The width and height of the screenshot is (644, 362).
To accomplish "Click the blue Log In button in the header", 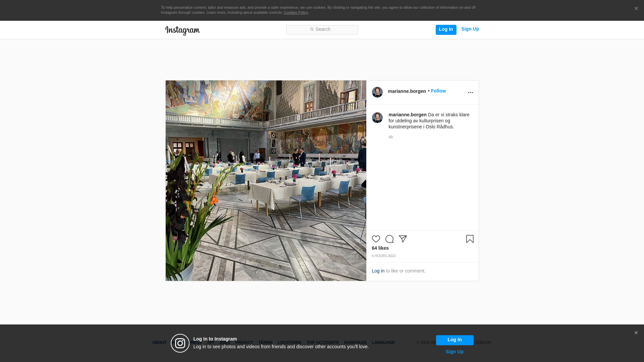I will coord(446,30).
